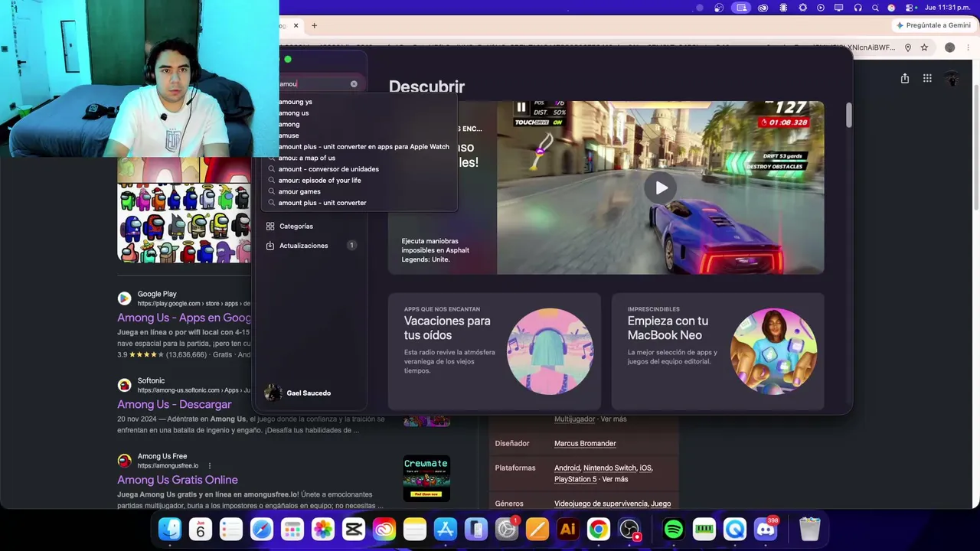The image size is (980, 551).
Task: Click the location pin icon in address bar
Action: (908, 47)
